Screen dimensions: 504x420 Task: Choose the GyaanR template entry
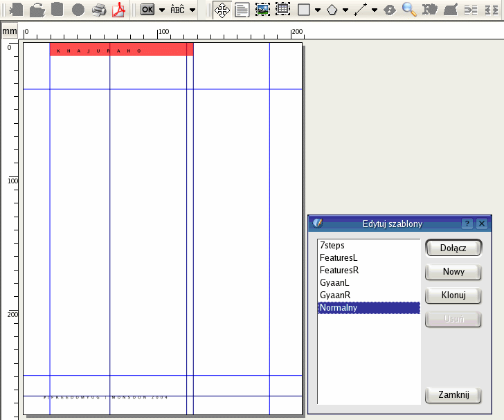coord(335,295)
